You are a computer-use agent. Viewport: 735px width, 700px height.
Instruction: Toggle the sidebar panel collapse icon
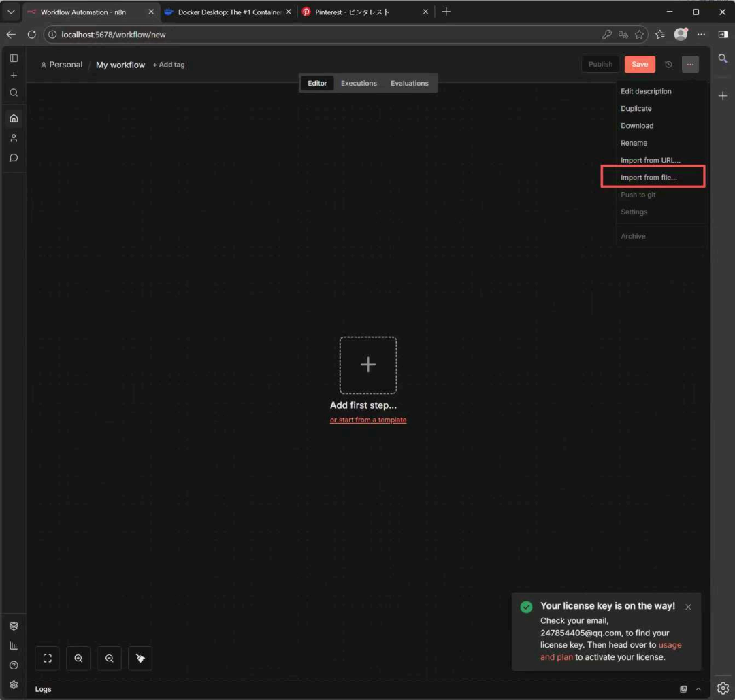pos(14,59)
